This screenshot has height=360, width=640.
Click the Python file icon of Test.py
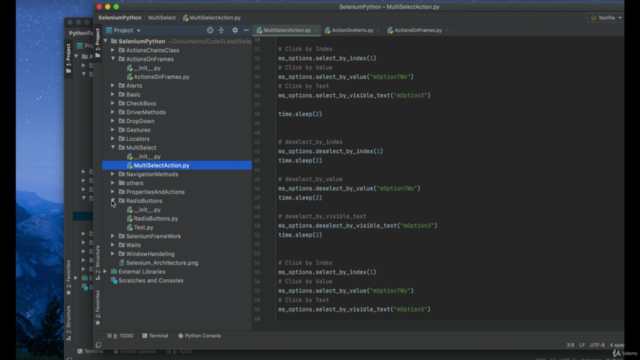(130, 227)
